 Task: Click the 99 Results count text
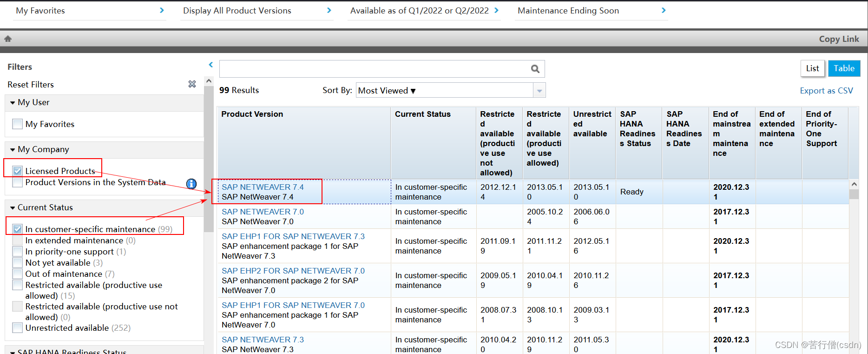(239, 90)
